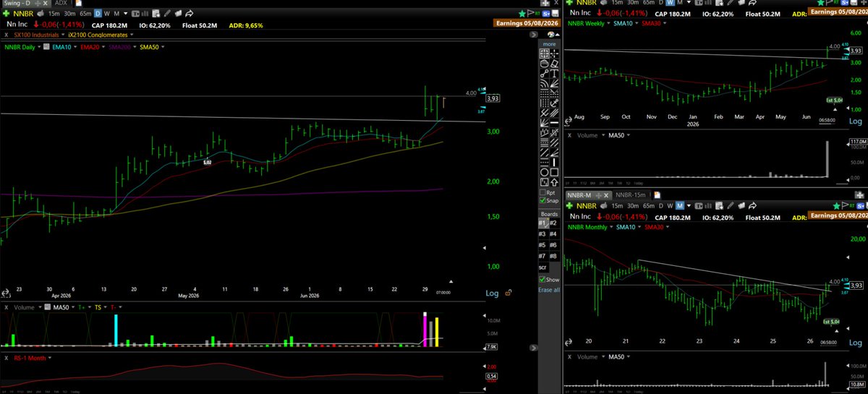Click the NNBR Daily legend table icon
Image resolution: width=868 pixels, height=394 pixels.
point(46,47)
